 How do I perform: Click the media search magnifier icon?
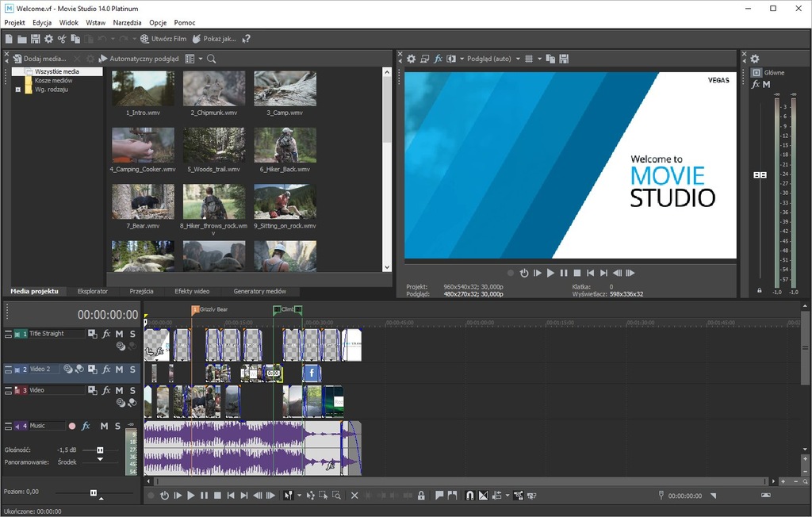(x=212, y=59)
